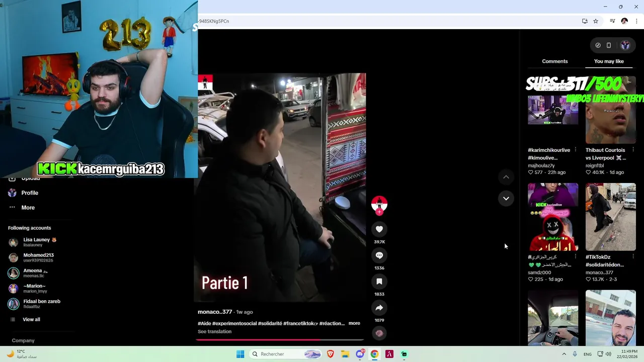Seek using the red video progress bar
This screenshot has width=644, height=362.
280,340
